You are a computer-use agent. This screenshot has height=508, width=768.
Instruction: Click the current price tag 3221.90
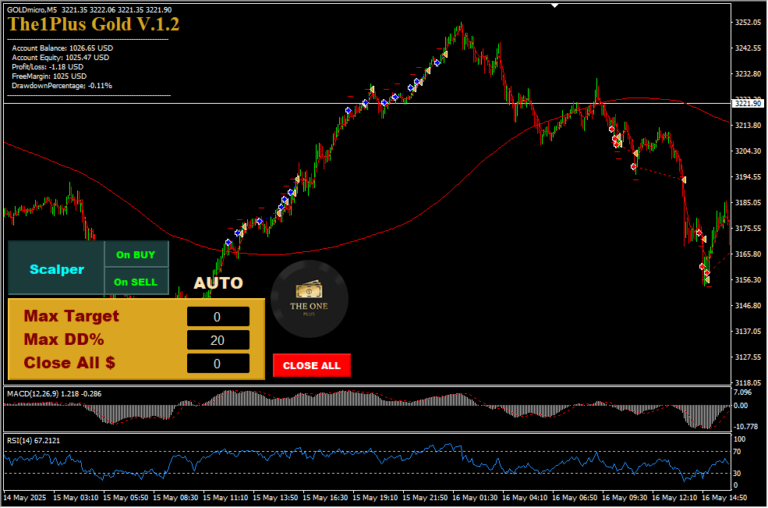tap(748, 103)
